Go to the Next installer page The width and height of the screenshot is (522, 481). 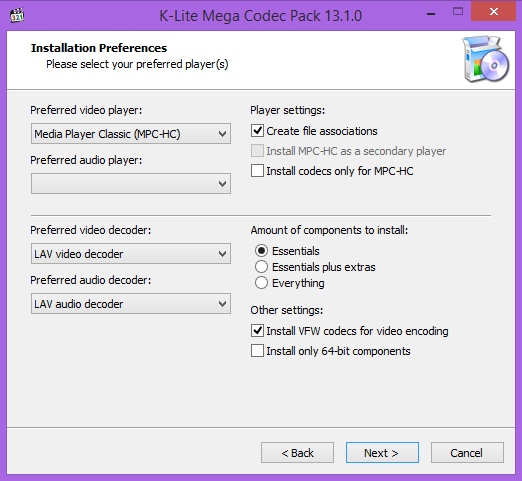(x=382, y=453)
